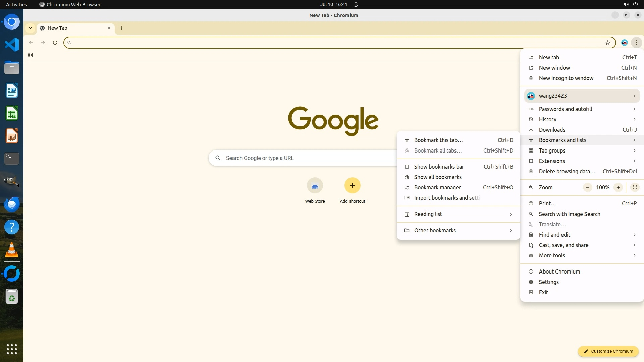Click the Add shortcut plus icon
The height and width of the screenshot is (362, 644).
(x=352, y=186)
